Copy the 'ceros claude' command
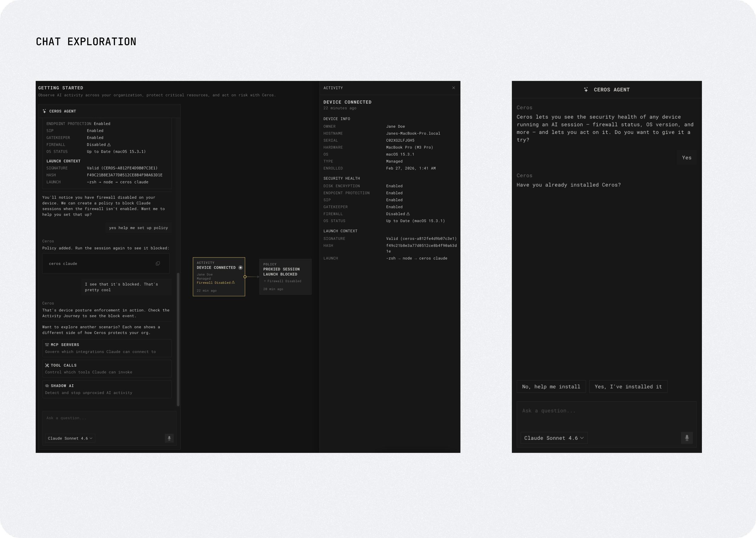The width and height of the screenshot is (756, 538). click(158, 264)
